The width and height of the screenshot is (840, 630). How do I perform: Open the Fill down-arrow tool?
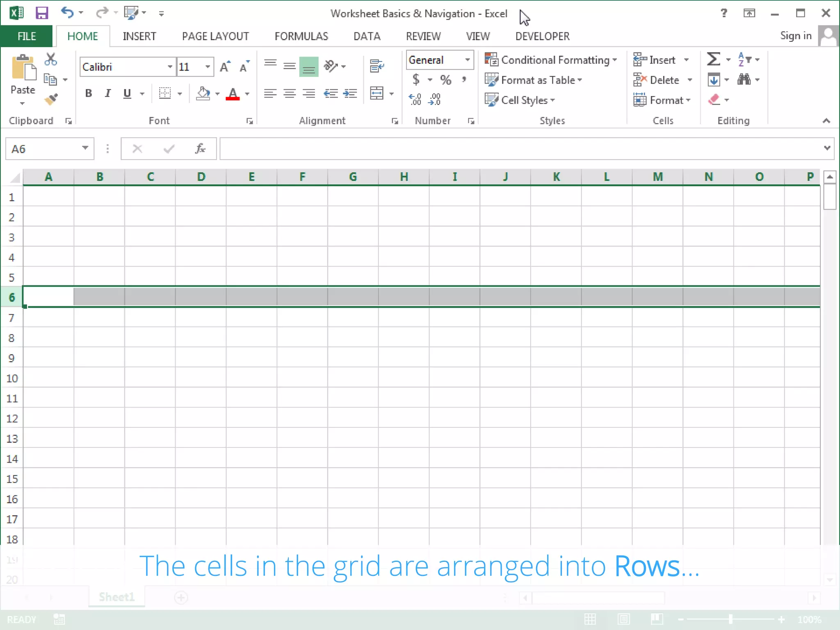click(714, 80)
